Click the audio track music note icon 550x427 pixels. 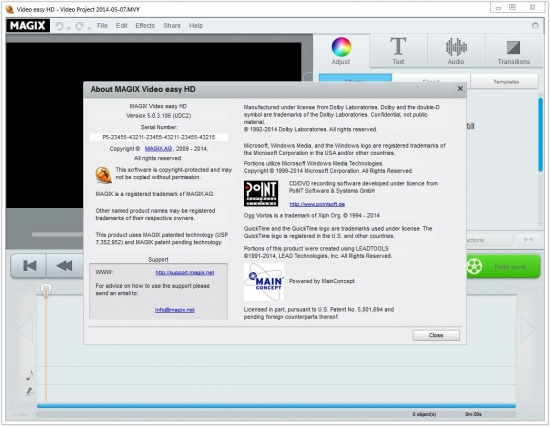point(30,375)
